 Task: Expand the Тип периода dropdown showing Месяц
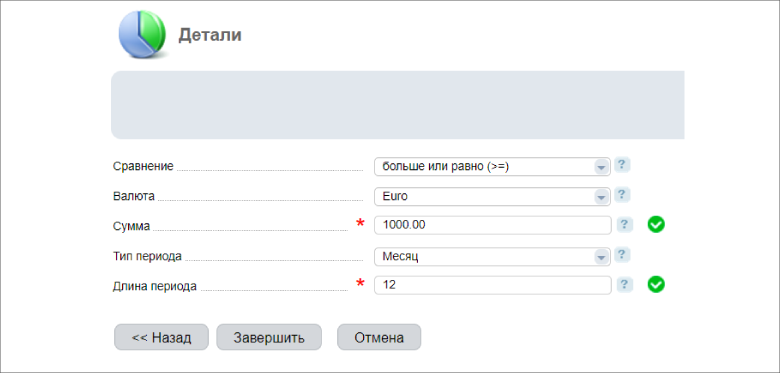pos(492,257)
